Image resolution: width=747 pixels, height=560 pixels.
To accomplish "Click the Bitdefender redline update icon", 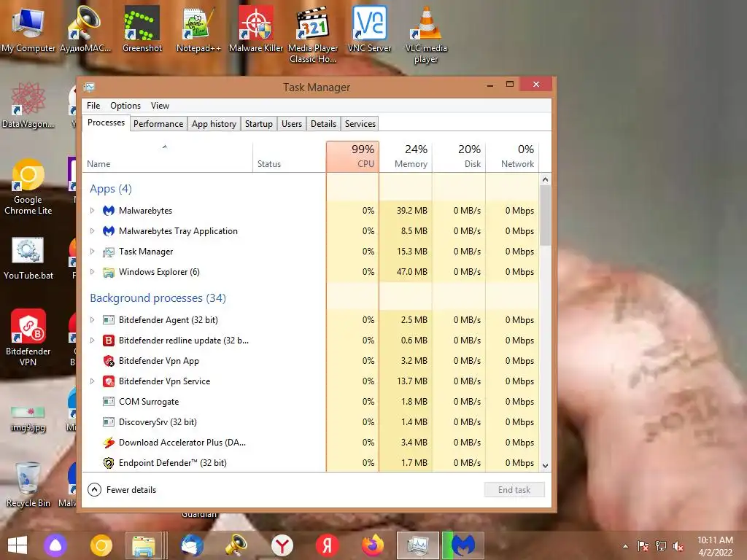I will tap(109, 341).
